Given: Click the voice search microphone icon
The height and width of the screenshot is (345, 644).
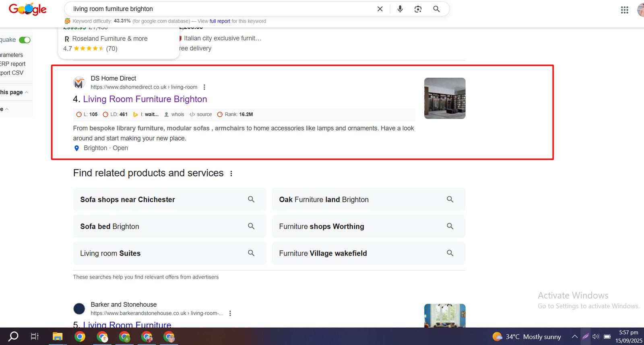Looking at the screenshot, I should point(400,9).
